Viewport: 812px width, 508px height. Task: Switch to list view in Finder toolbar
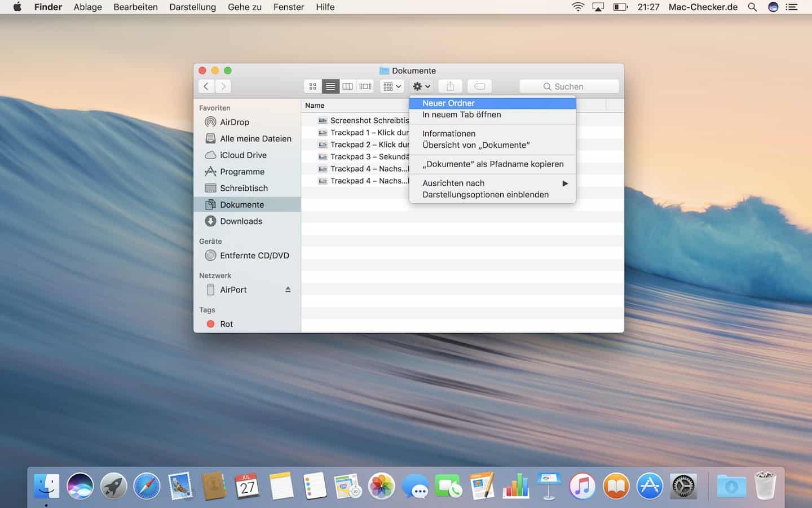point(330,86)
